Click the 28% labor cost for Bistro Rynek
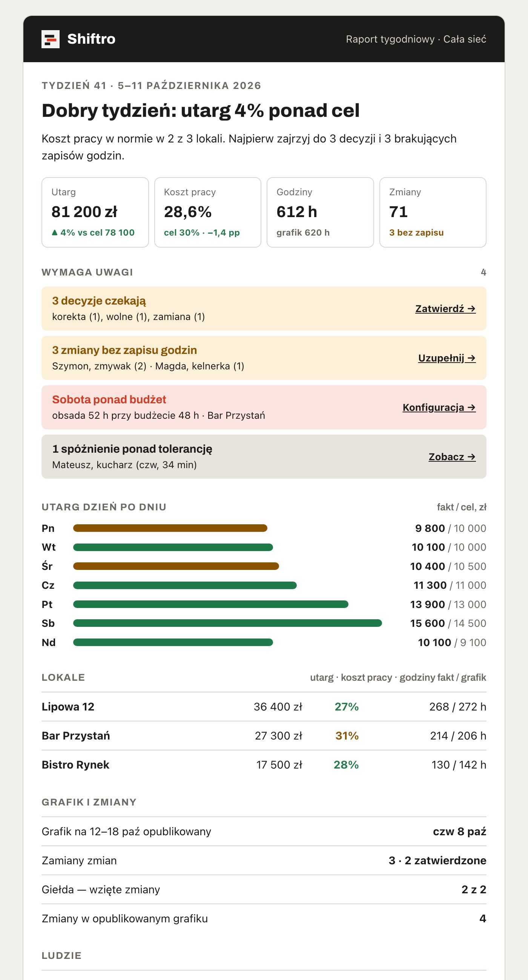This screenshot has width=528, height=980. pyautogui.click(x=346, y=765)
